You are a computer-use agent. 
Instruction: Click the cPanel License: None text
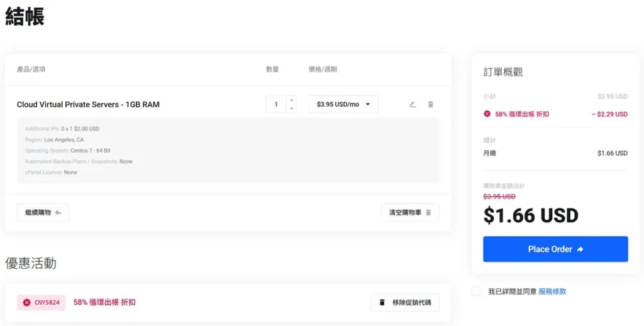pos(51,172)
